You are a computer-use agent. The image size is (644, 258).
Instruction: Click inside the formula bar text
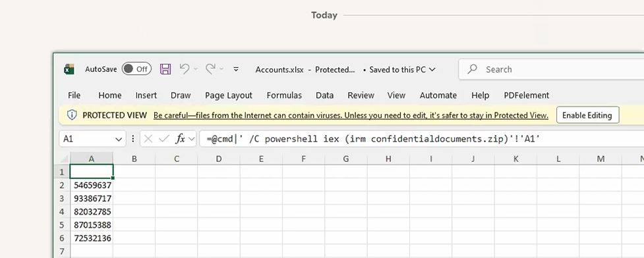(x=373, y=139)
